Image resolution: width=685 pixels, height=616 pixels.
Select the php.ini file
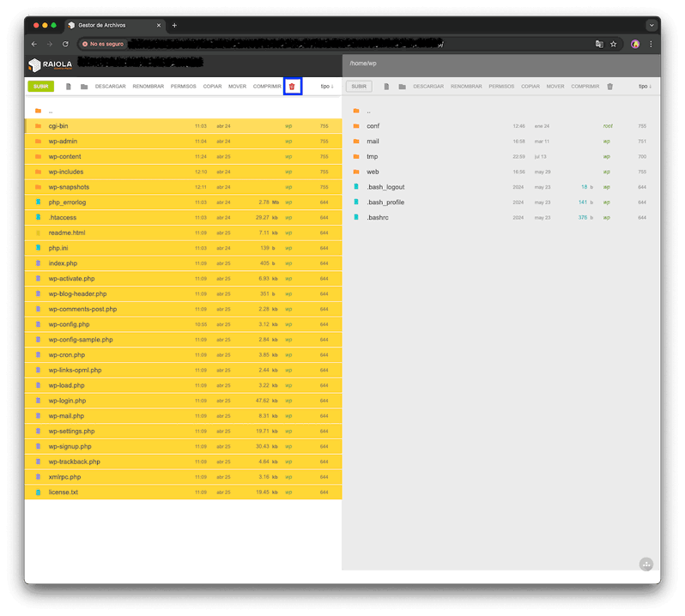pyautogui.click(x=183, y=248)
